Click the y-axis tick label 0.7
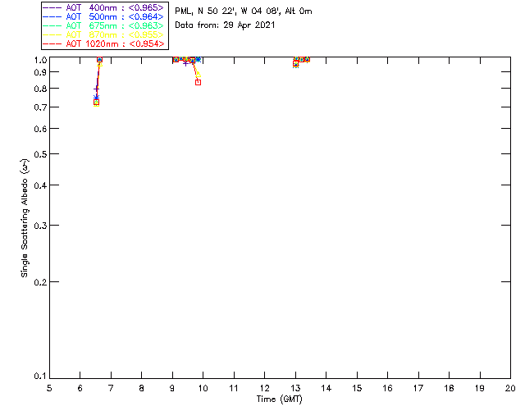This screenshot has height=420, width=525. (40, 107)
